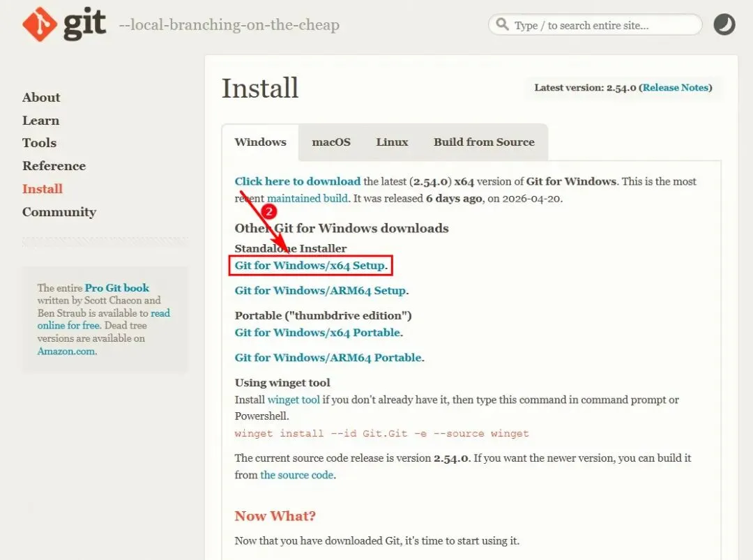Select the Install sidebar item
This screenshot has height=560, width=753.
(x=43, y=189)
